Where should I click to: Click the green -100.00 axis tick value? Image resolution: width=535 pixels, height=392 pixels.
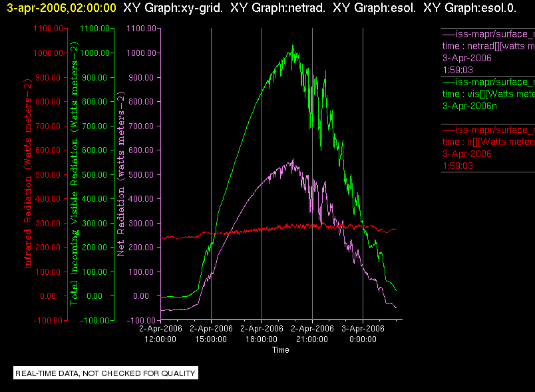point(94,321)
